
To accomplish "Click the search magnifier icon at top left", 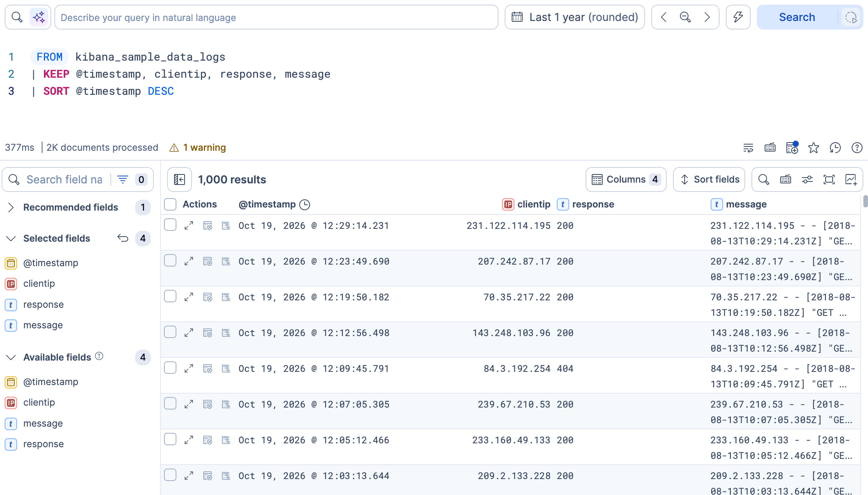I will pos(17,17).
